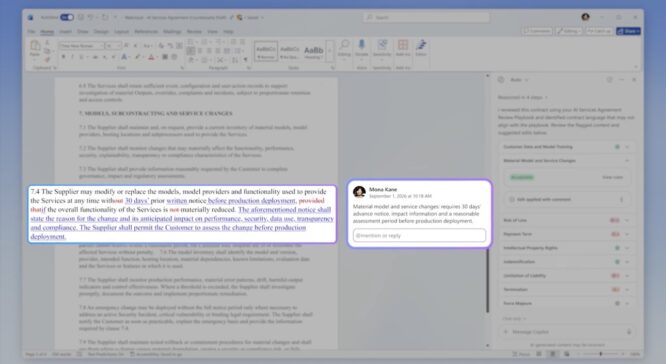This screenshot has height=364, width=666.
Task: Click the Paste clipboard icon
Action: [x=35, y=46]
